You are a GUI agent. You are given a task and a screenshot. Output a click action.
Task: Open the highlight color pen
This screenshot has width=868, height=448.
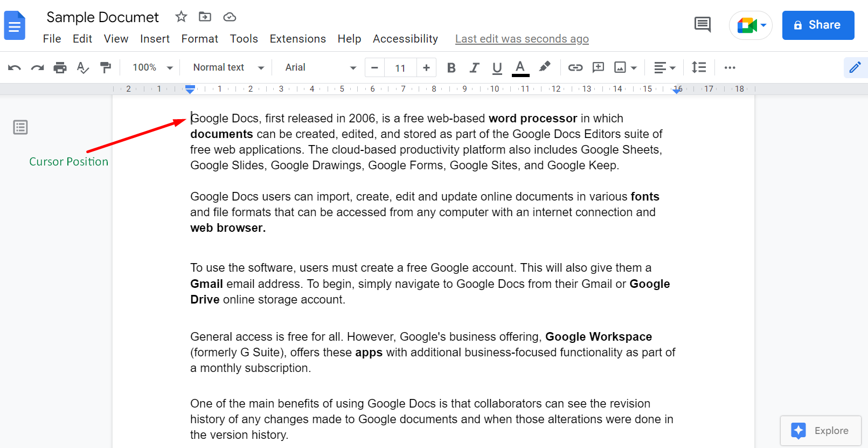point(545,67)
